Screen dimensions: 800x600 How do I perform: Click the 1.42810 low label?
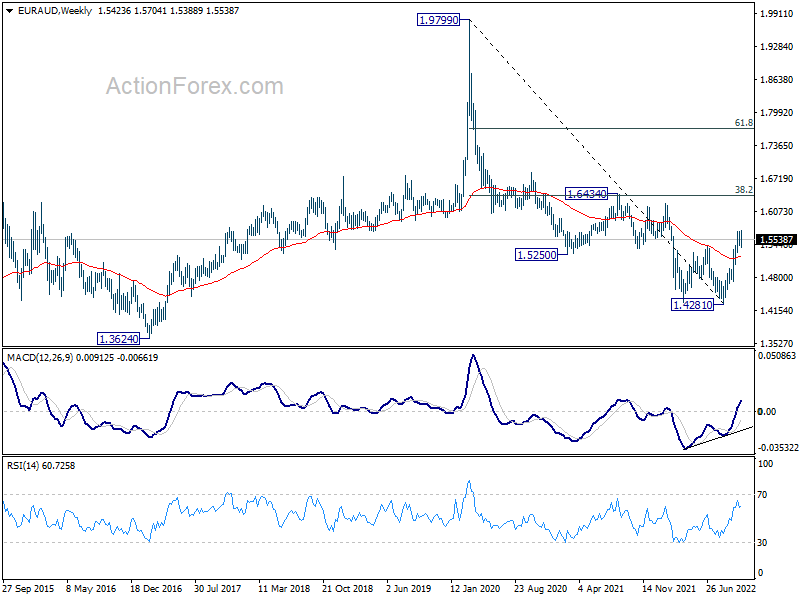[x=692, y=305]
